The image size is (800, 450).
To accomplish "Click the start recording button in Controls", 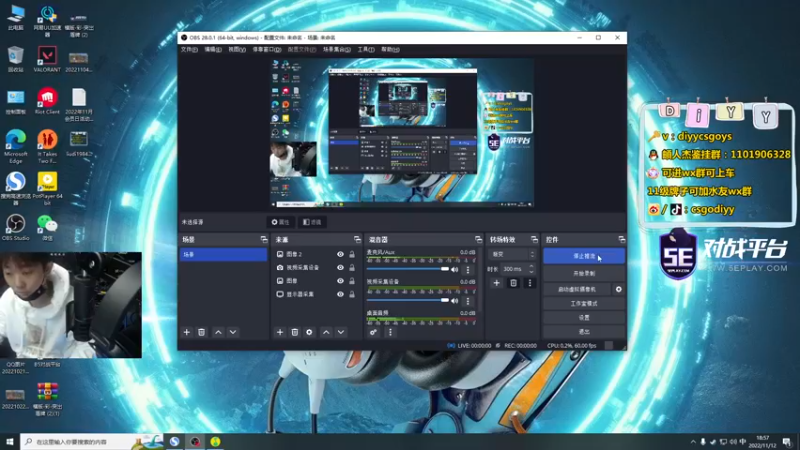I will [584, 273].
